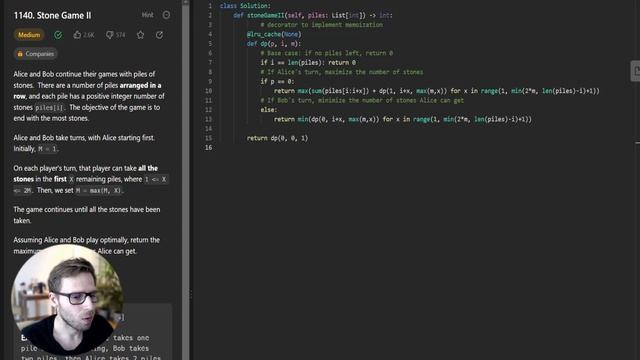Viewport: 640px width, 360px height.
Task: Click the "1140. Stone Game II" title
Action: [52, 16]
